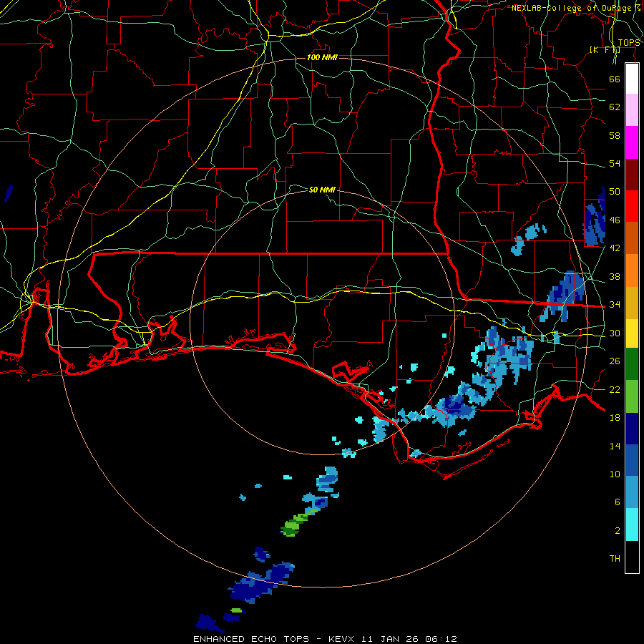This screenshot has height=644, width=644.
Task: Click the '66' legend value
Action: coord(615,79)
